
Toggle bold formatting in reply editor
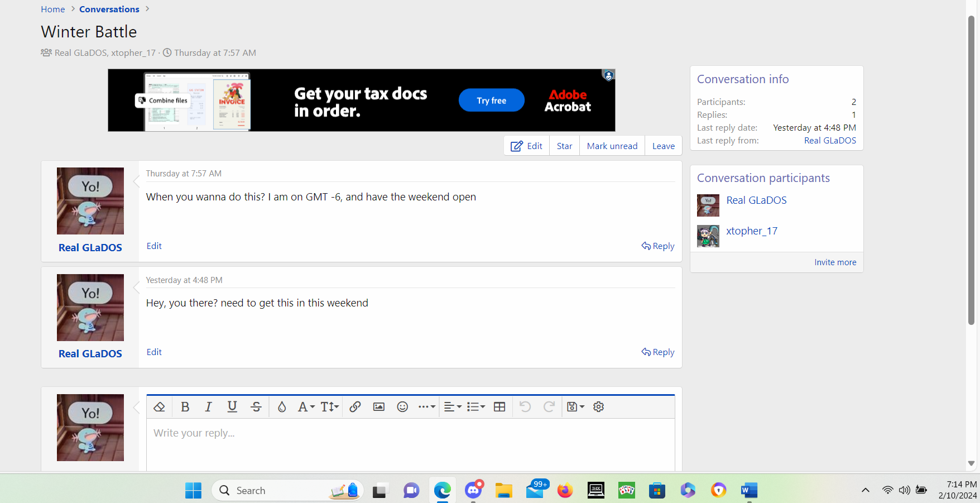[185, 407]
